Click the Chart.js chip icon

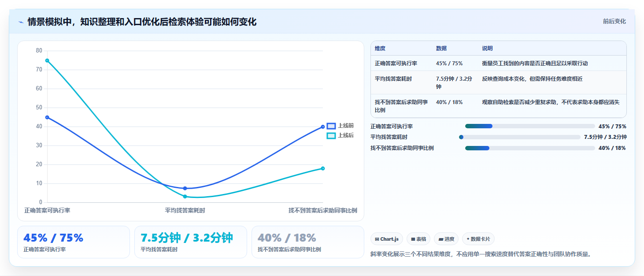tap(377, 239)
